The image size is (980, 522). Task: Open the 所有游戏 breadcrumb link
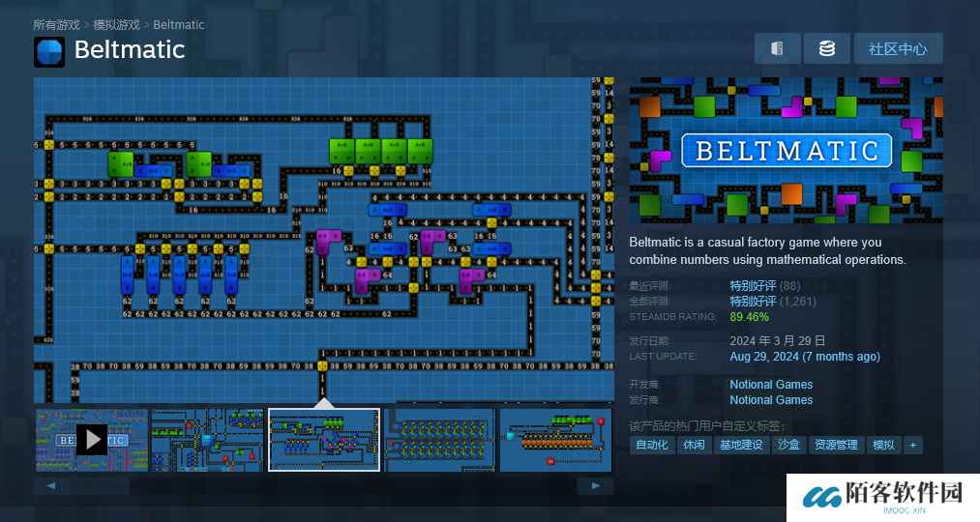point(56,25)
